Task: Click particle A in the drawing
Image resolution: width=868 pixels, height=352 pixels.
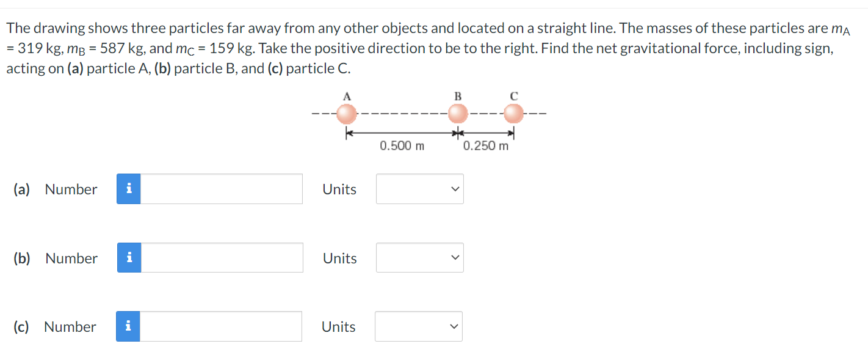Action: [347, 113]
